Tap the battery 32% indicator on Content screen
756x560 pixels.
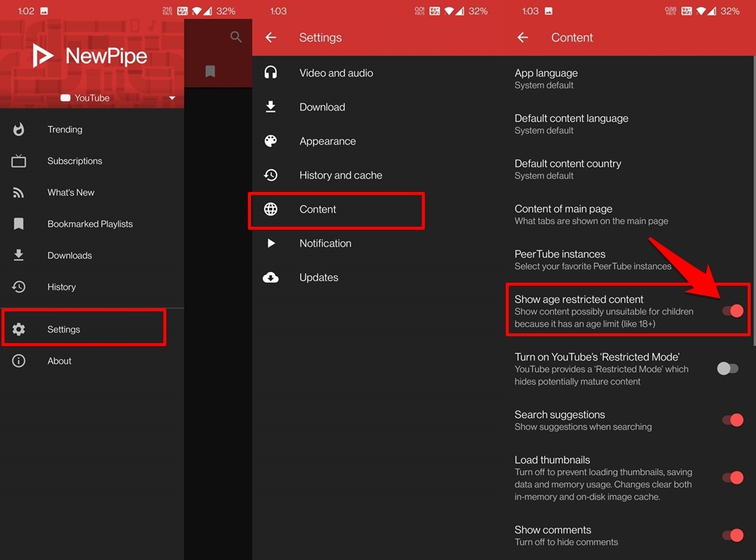(730, 11)
